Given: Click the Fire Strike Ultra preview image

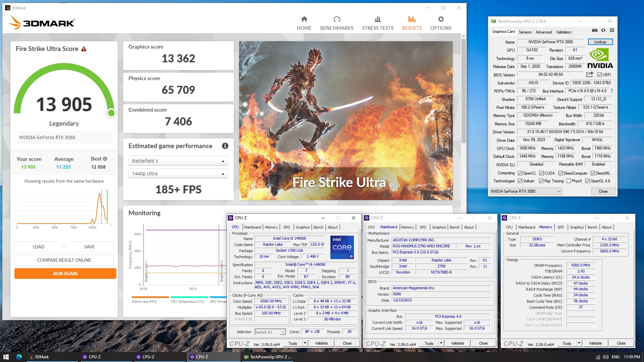Looking at the screenshot, I should tap(346, 121).
